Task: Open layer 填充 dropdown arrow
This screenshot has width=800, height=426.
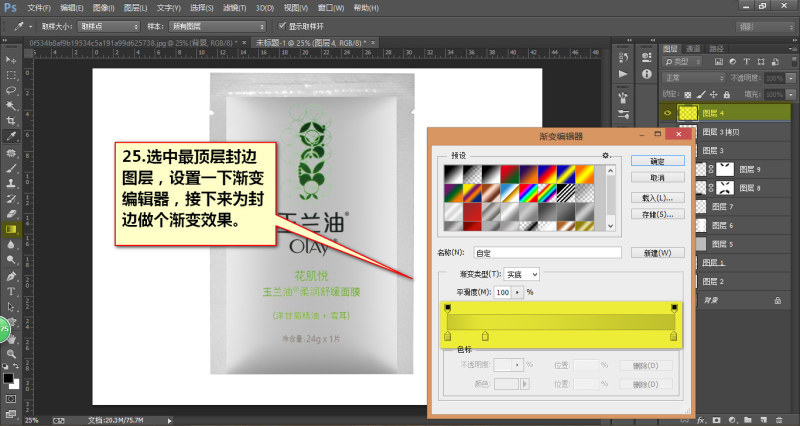Action: (791, 95)
